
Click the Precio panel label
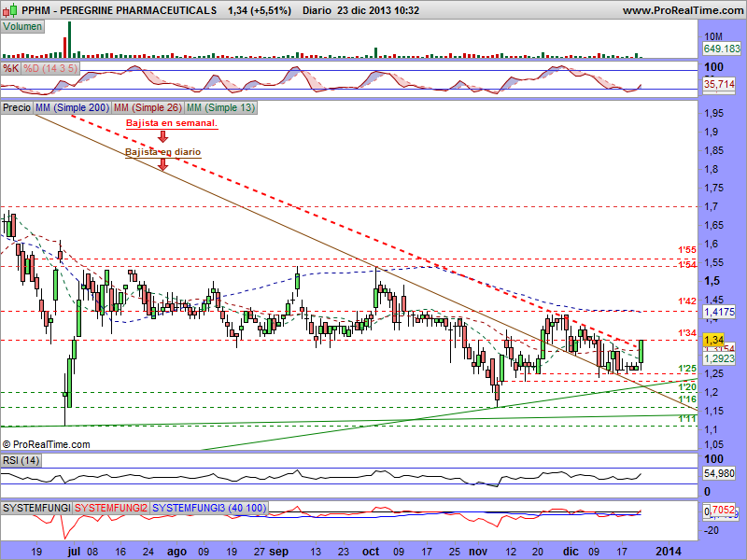17,107
